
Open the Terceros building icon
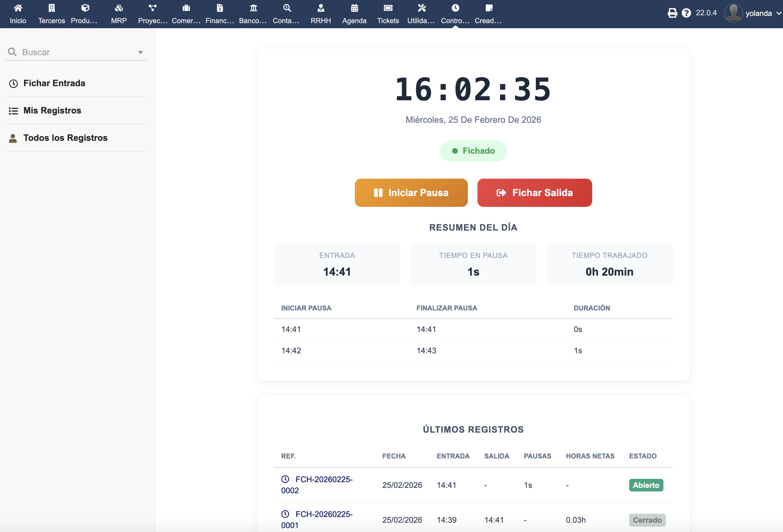point(52,8)
